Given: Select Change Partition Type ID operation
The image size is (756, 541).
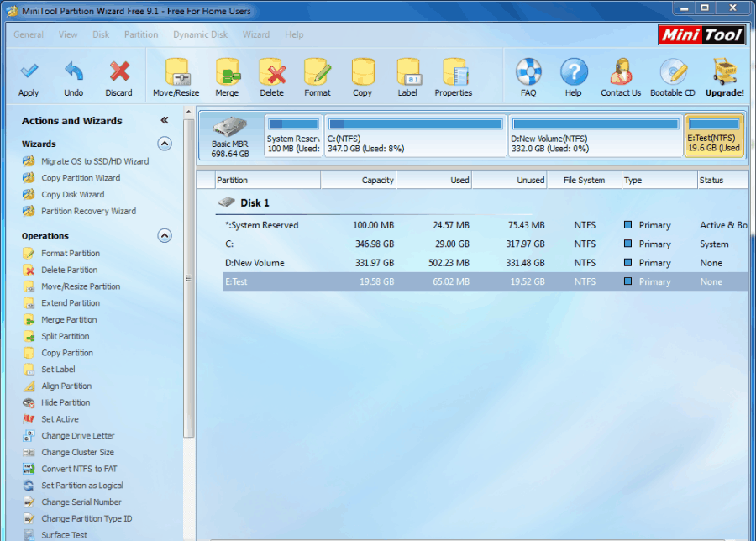Looking at the screenshot, I should click(87, 519).
